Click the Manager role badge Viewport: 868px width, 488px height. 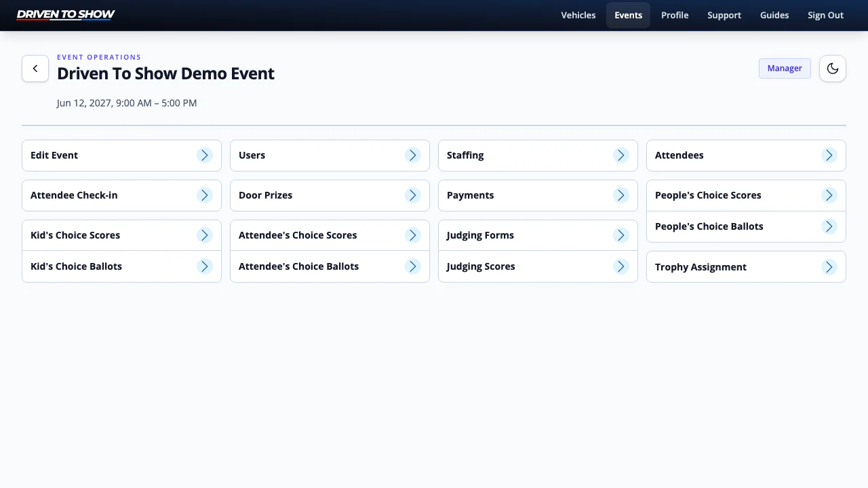click(785, 68)
